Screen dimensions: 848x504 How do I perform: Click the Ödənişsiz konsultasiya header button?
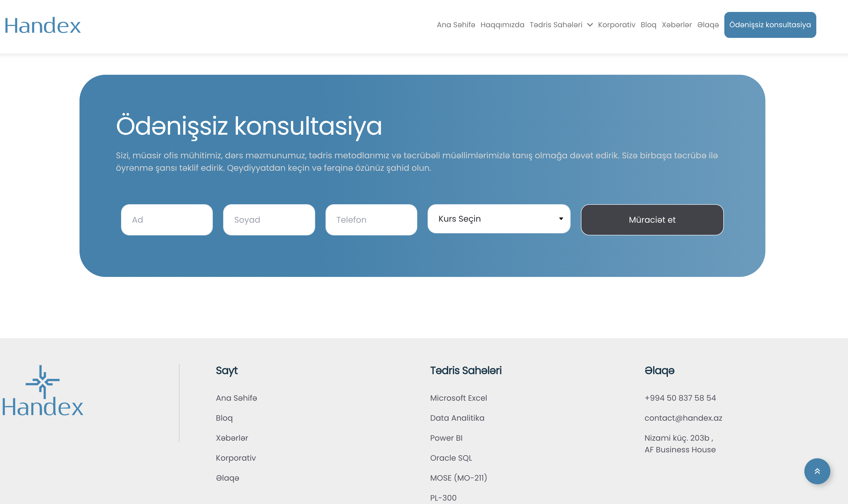pos(770,25)
